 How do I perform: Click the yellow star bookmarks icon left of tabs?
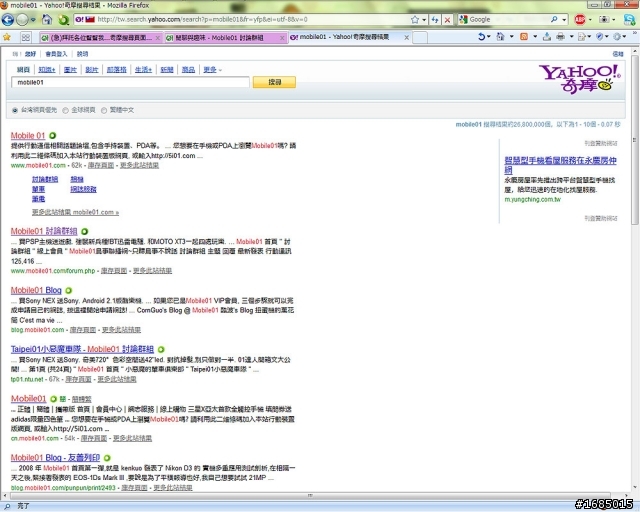coord(7,37)
